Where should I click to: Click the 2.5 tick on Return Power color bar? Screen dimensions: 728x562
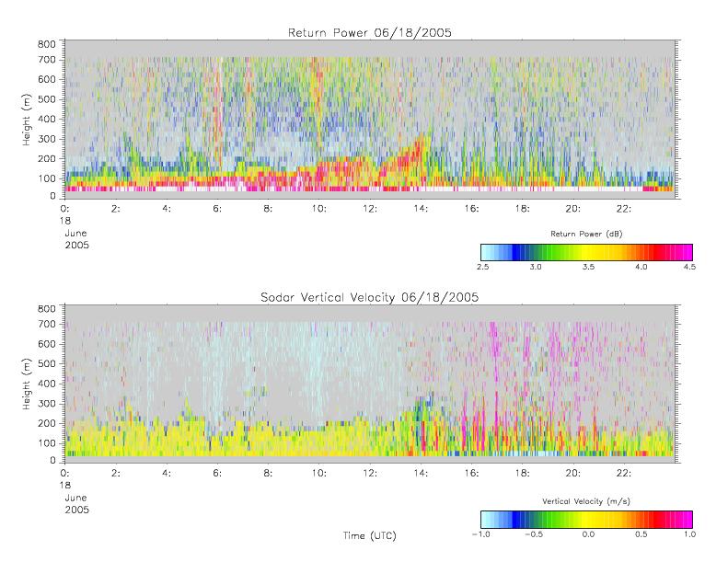(482, 267)
